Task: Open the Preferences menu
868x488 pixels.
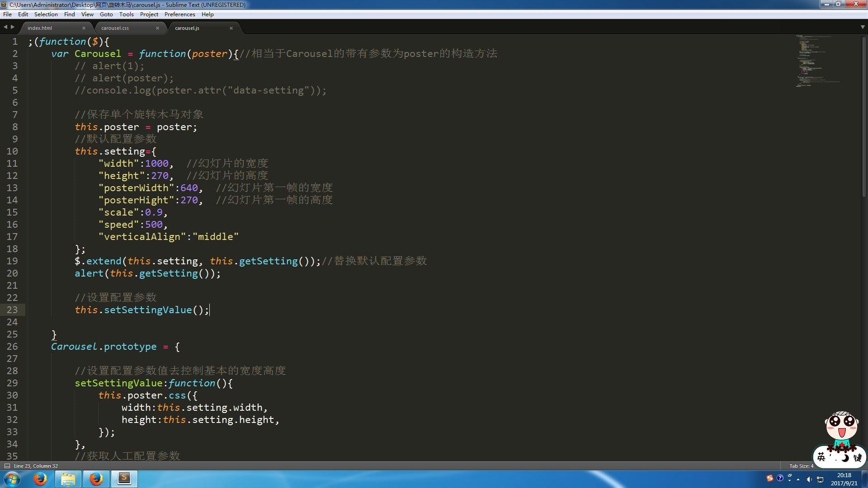Action: pos(179,14)
